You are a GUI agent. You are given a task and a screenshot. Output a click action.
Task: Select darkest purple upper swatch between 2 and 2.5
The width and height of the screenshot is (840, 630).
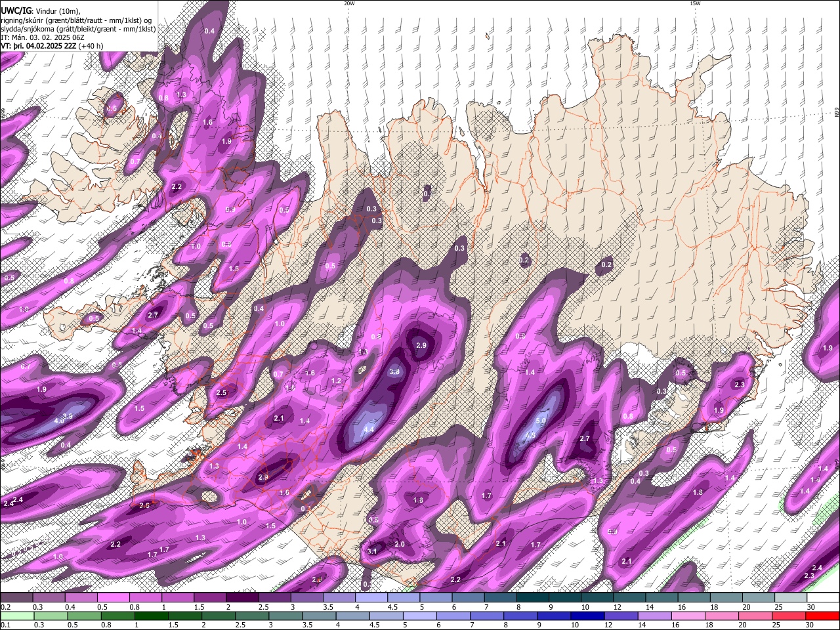click(x=242, y=597)
